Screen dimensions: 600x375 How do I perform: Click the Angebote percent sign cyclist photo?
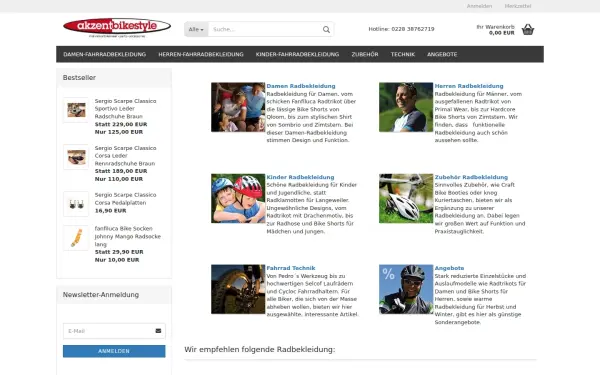point(406,289)
